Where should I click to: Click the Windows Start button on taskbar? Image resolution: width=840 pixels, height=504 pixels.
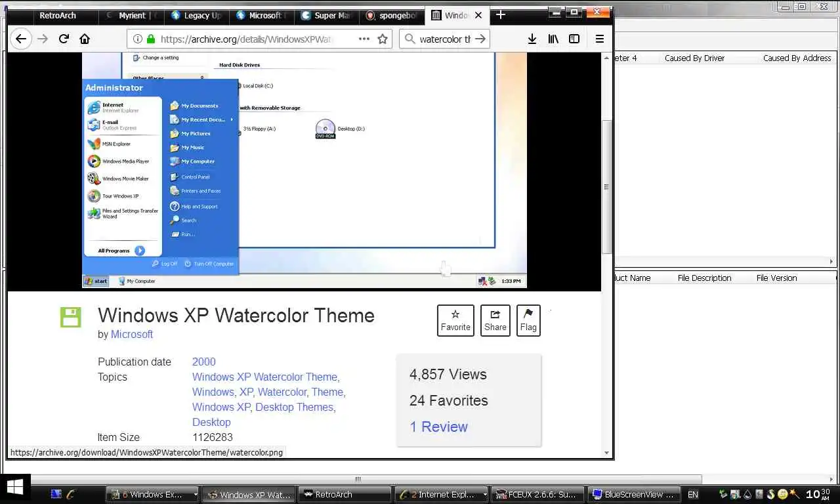pyautogui.click(x=14, y=487)
